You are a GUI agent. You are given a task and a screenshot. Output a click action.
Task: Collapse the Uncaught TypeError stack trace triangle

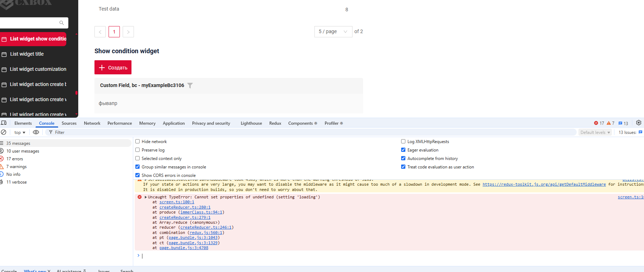[146, 197]
